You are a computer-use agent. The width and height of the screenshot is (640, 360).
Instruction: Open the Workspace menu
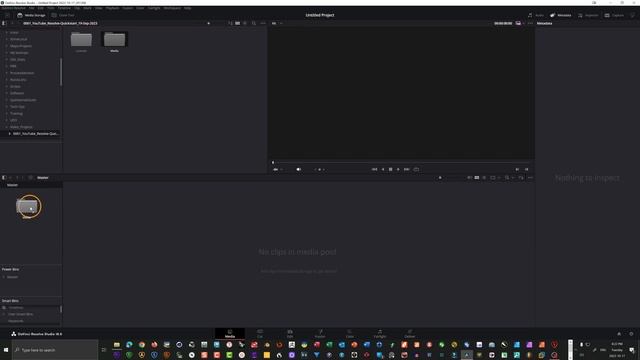coord(172,8)
